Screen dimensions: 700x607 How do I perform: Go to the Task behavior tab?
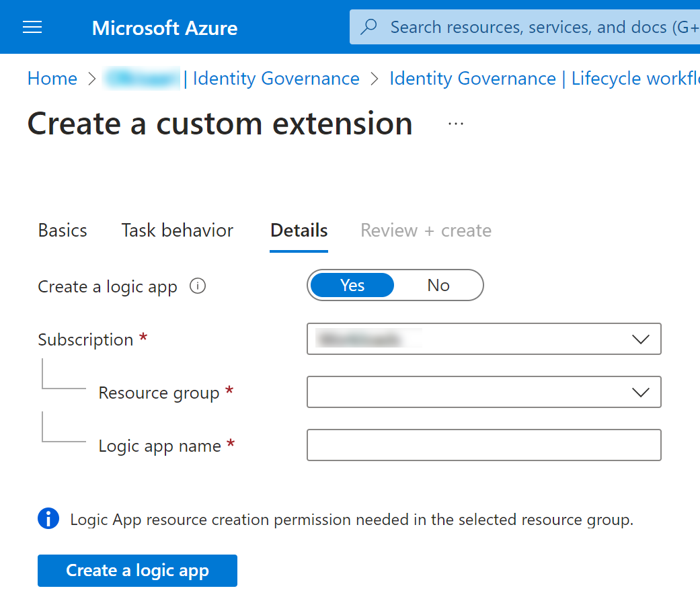click(x=178, y=231)
